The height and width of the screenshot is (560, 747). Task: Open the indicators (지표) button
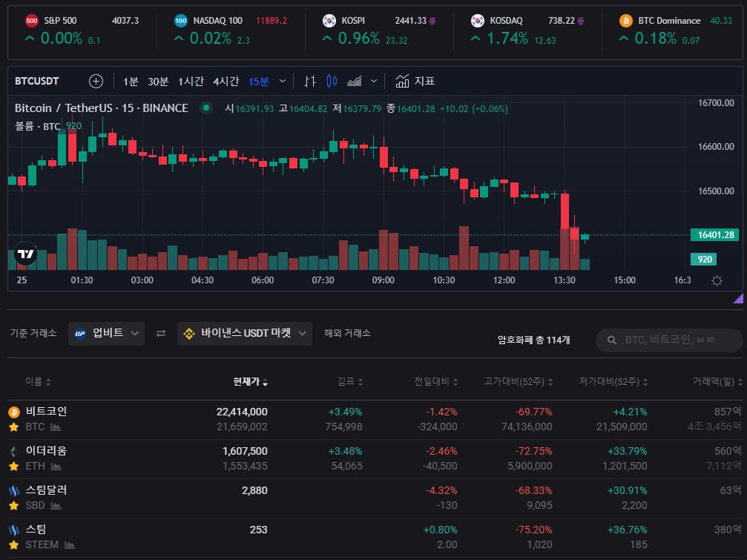[415, 81]
